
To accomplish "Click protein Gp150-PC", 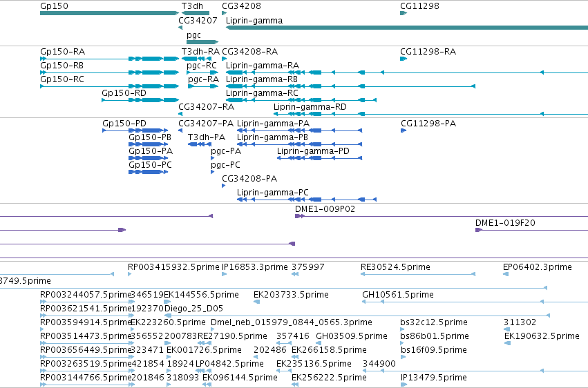I will [148, 172].
